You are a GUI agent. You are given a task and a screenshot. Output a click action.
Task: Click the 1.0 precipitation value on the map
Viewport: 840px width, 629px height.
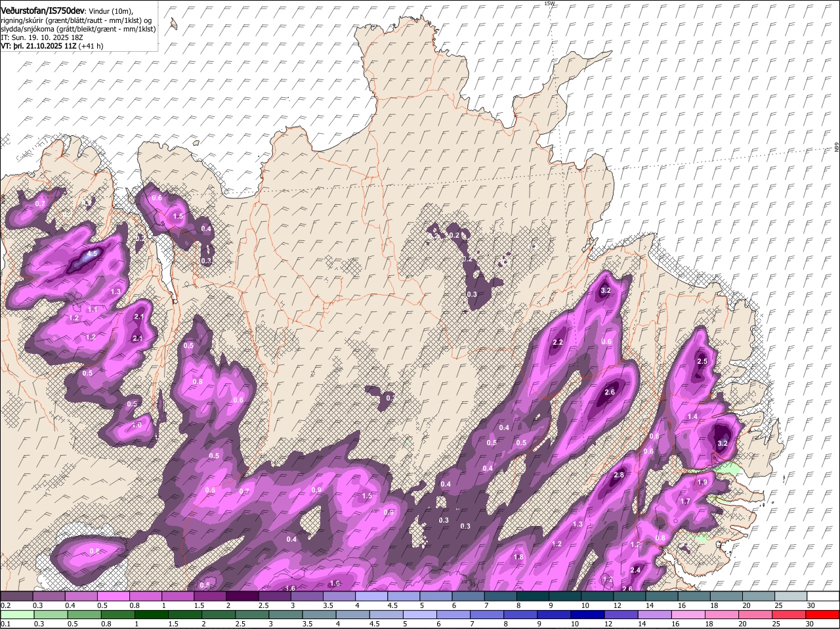[x=136, y=425]
